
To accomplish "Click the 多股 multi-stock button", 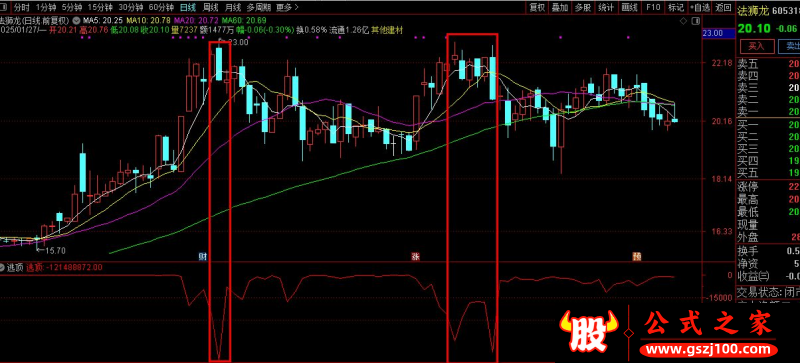I will [x=583, y=7].
